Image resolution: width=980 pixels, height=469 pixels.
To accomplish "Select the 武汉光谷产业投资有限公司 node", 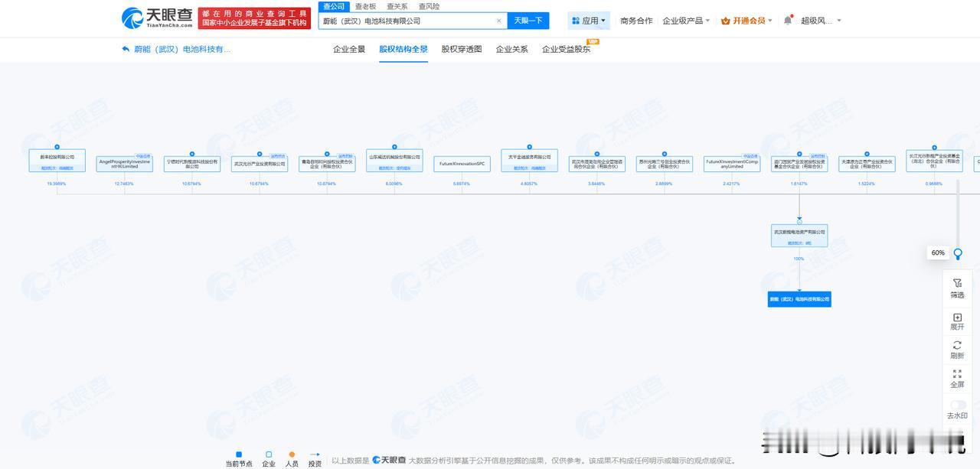I will tap(260, 164).
